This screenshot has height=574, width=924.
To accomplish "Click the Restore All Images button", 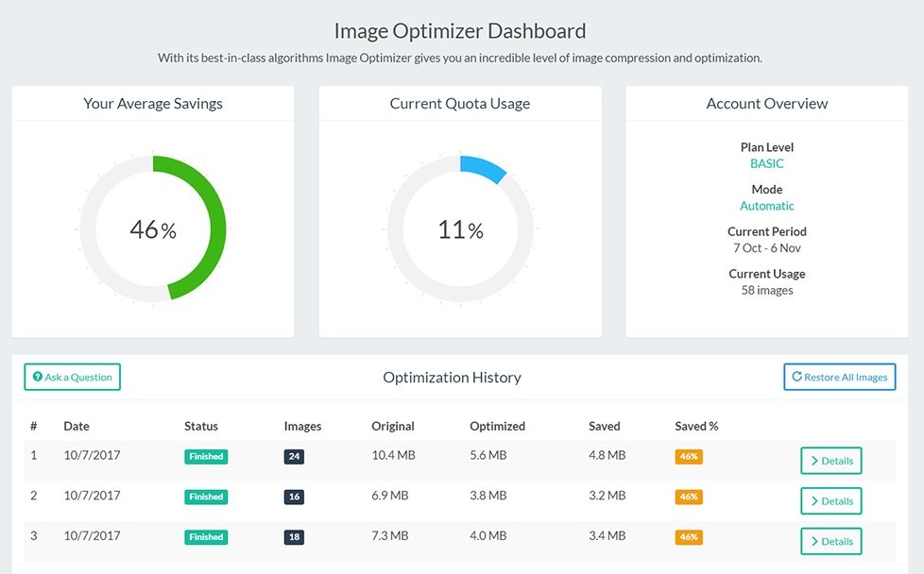I will [839, 377].
